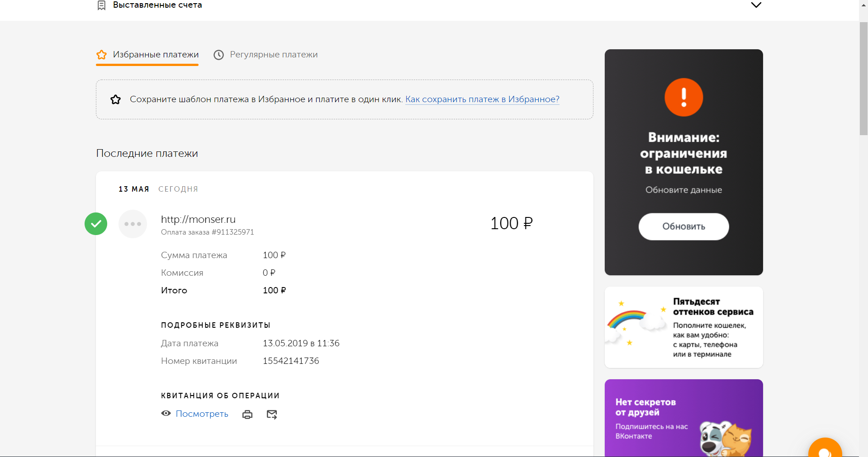This screenshot has width=868, height=457.
Task: Click the email receipt envelope icon
Action: click(272, 415)
